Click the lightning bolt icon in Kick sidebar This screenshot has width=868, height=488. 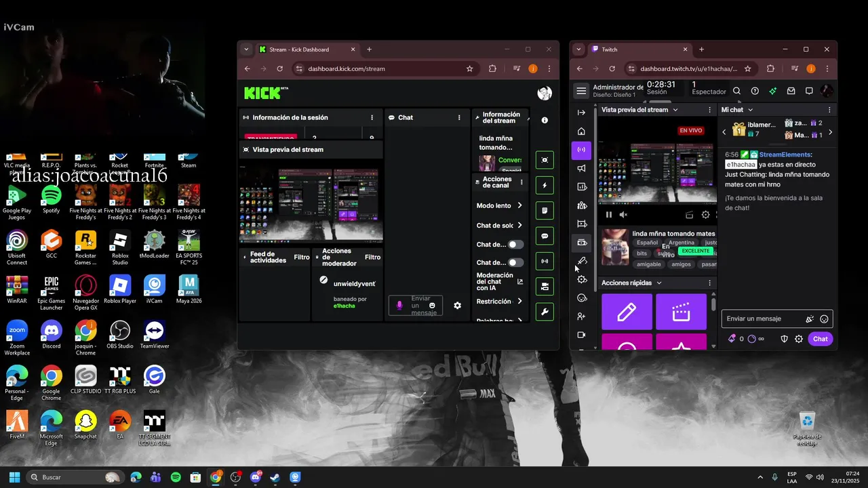tap(545, 186)
